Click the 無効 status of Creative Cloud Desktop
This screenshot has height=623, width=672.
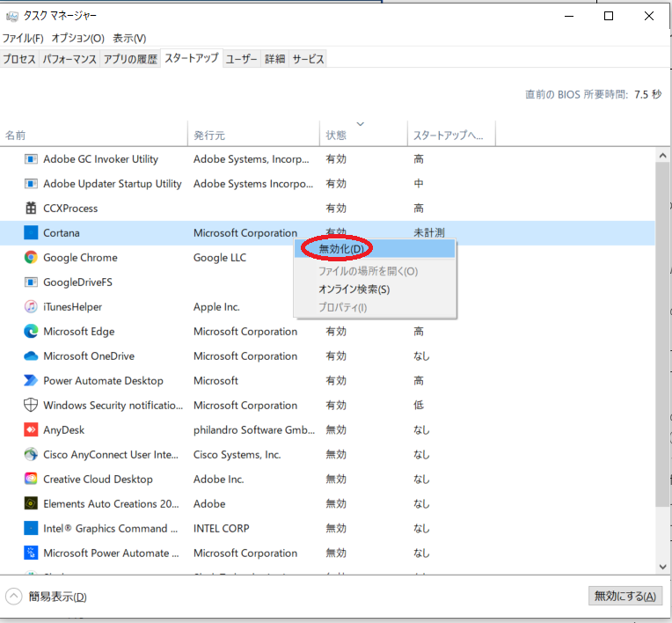pyautogui.click(x=336, y=480)
